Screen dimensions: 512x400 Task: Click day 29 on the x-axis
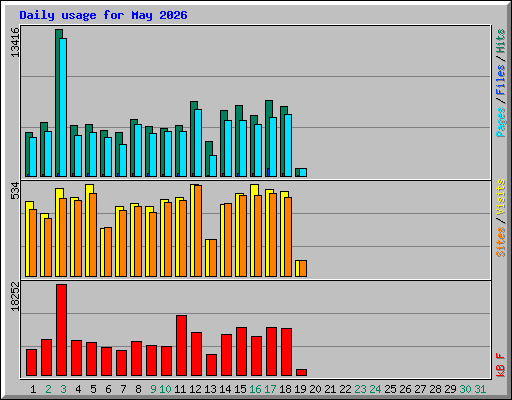click(x=450, y=389)
